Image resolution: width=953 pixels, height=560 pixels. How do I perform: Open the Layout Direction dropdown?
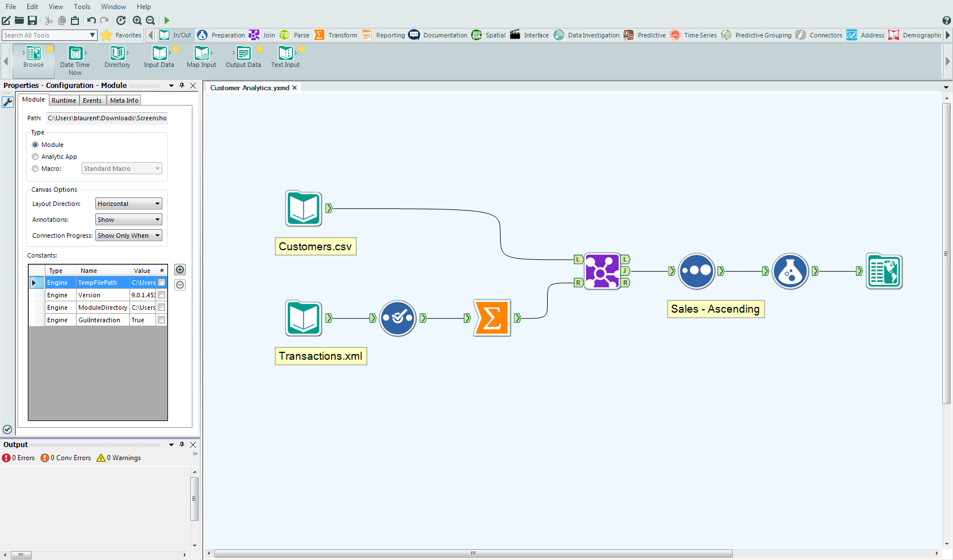pyautogui.click(x=128, y=204)
